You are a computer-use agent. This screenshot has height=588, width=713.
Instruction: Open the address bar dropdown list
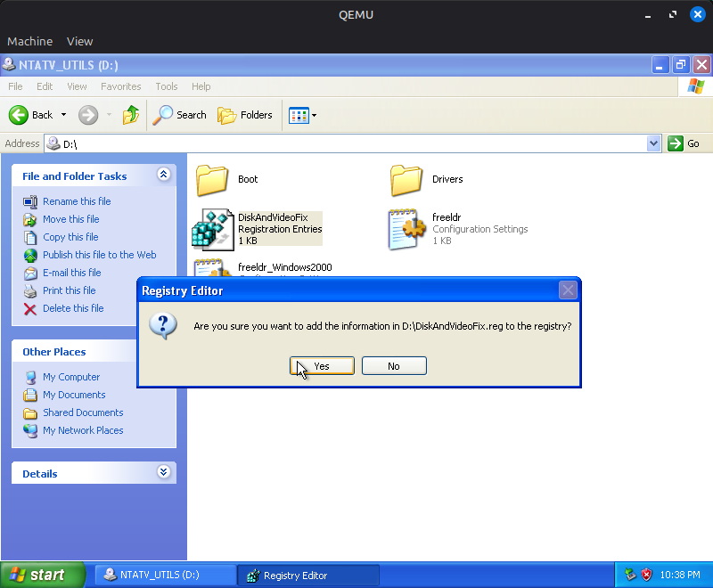653,143
